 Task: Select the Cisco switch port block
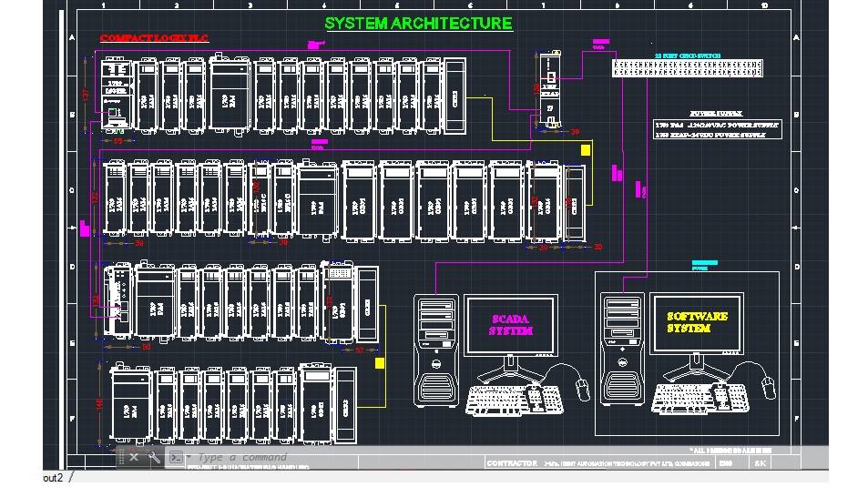coord(687,68)
